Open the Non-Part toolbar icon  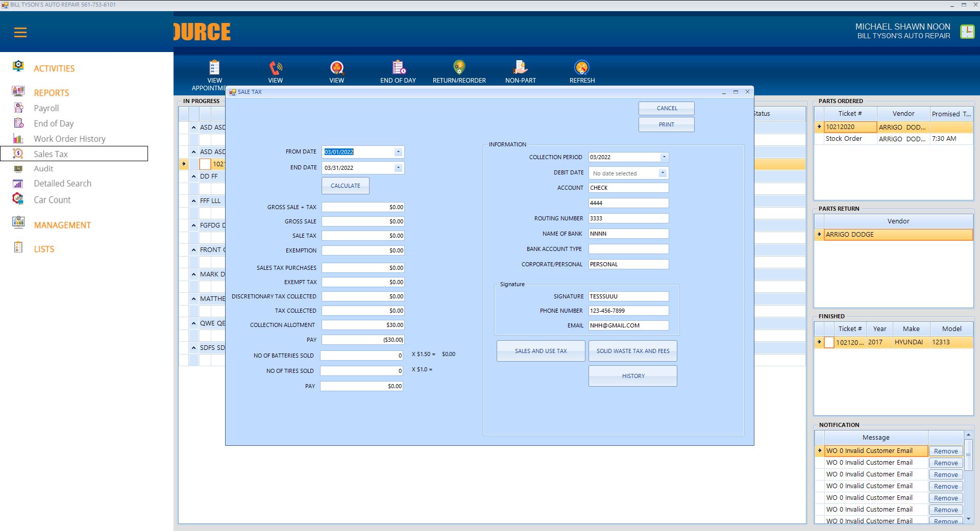tap(520, 68)
